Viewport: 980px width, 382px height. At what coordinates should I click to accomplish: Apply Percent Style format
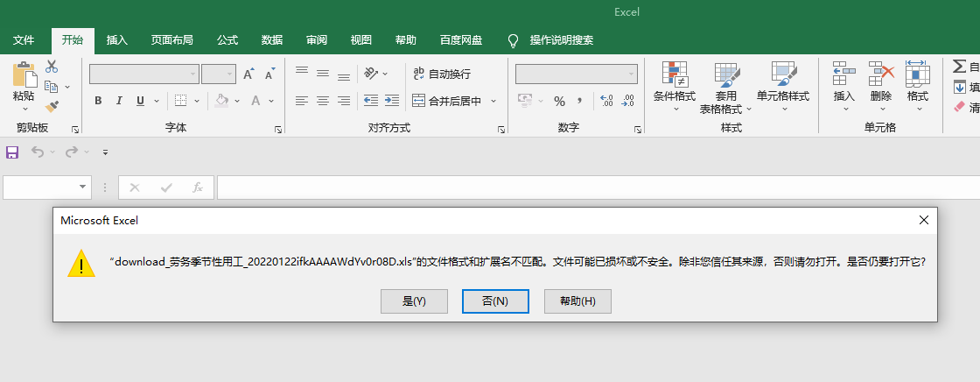pos(559,101)
